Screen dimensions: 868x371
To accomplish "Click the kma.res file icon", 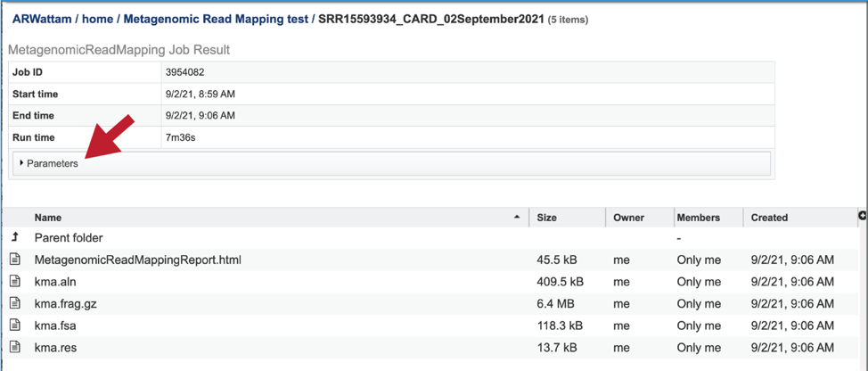I will click(15, 348).
